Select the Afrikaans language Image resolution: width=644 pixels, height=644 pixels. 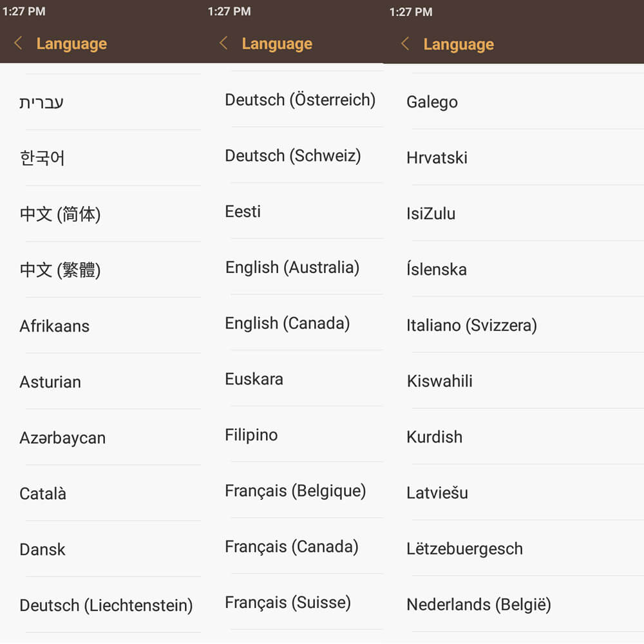(55, 326)
